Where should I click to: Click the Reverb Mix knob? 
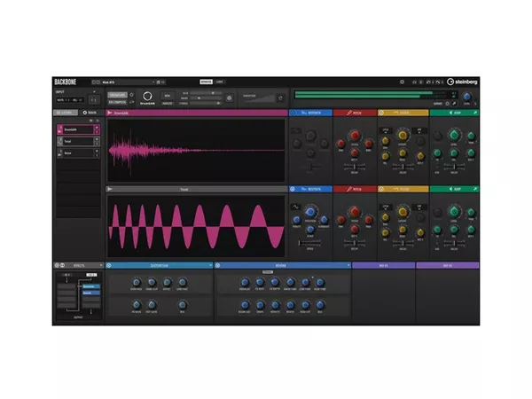[x=320, y=305]
